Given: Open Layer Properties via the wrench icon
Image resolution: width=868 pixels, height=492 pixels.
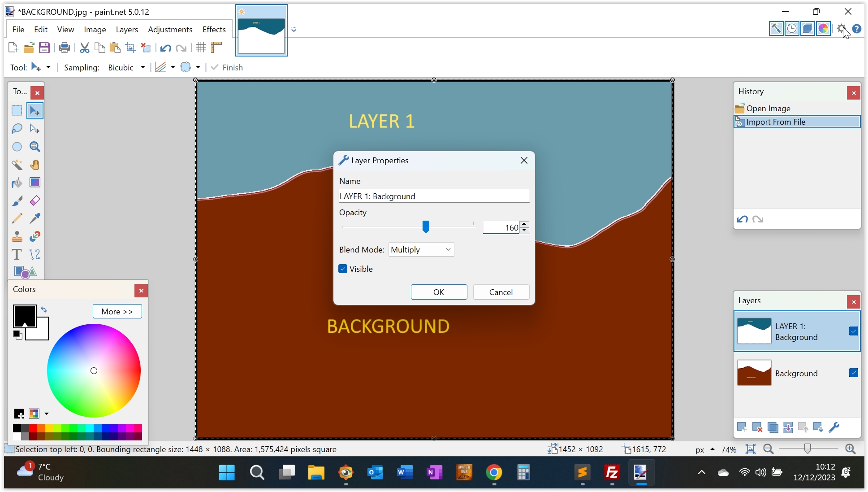Looking at the screenshot, I should [833, 427].
